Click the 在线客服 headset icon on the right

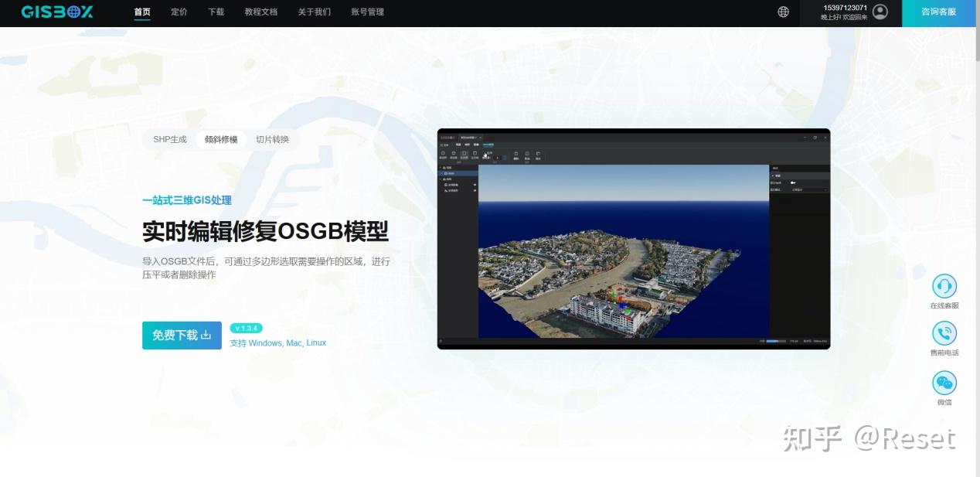pyautogui.click(x=944, y=288)
